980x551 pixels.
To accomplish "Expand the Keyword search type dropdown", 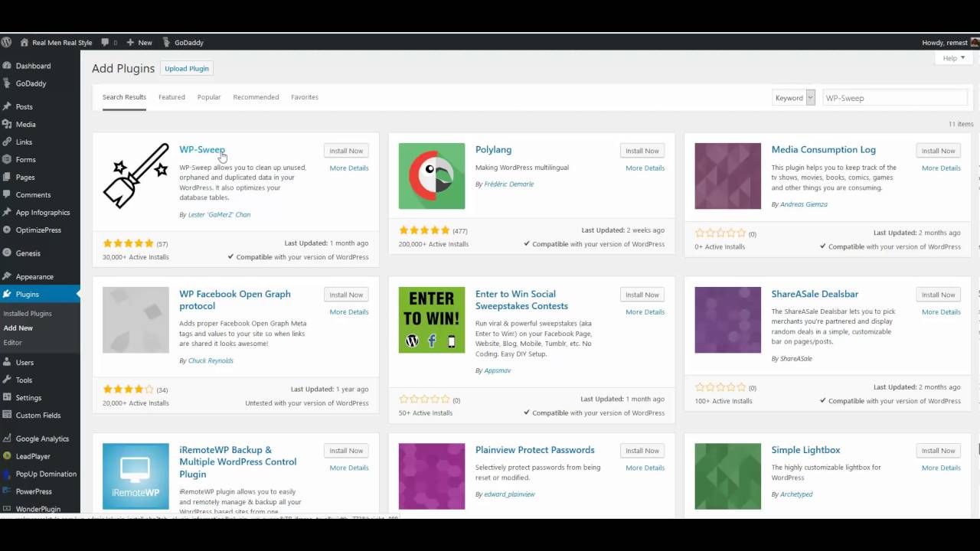I will pos(793,98).
